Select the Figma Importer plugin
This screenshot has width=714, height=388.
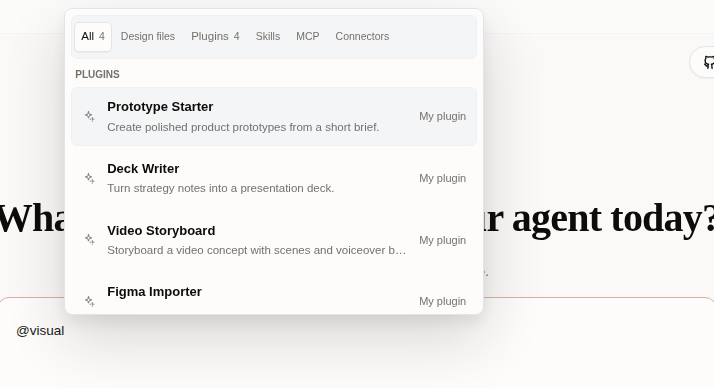pyautogui.click(x=274, y=293)
